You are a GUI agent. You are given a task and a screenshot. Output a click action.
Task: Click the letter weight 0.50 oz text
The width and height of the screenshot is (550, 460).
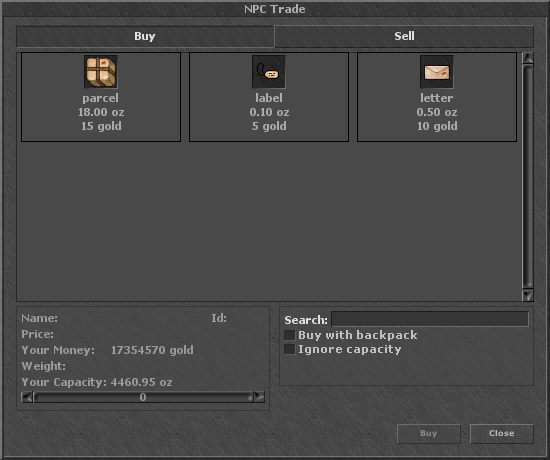(x=437, y=112)
